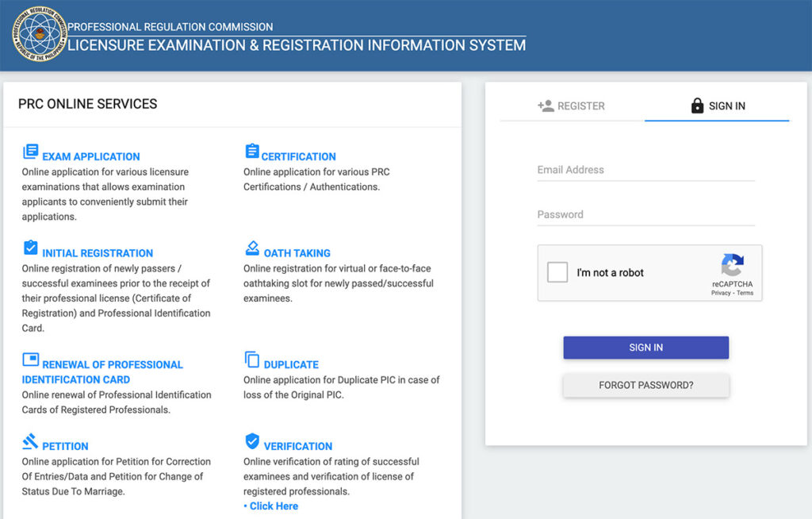The height and width of the screenshot is (519, 812).
Task: Switch to the Register tab
Action: pos(572,106)
